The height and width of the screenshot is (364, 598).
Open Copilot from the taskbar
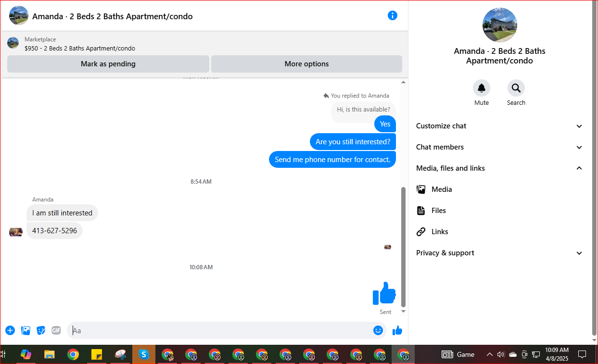coord(26,354)
